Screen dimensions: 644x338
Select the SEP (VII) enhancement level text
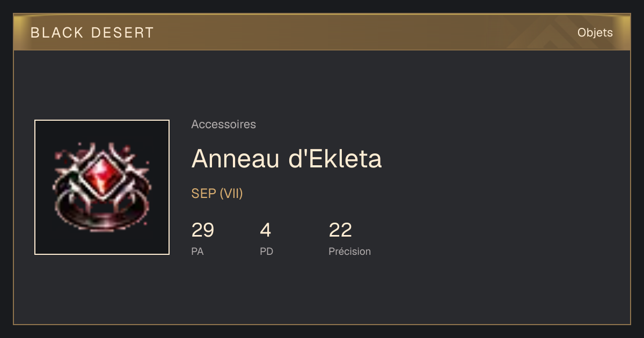(x=217, y=194)
